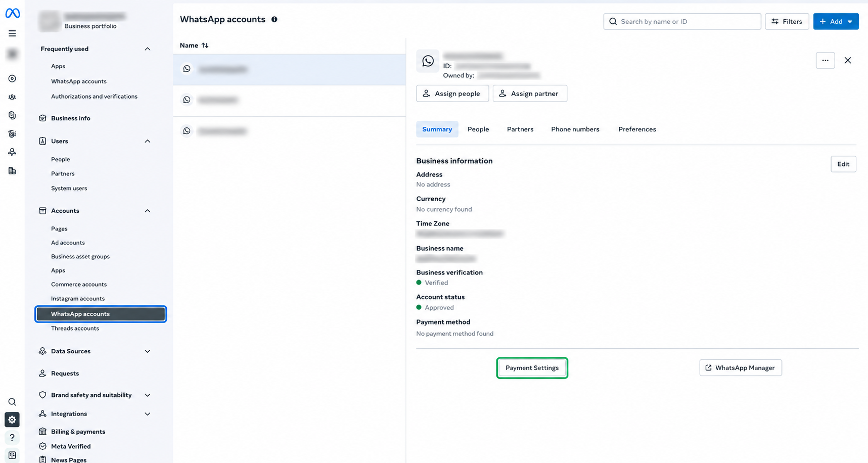Open Pages under Accounts
This screenshot has width=868, height=463.
[x=59, y=228]
